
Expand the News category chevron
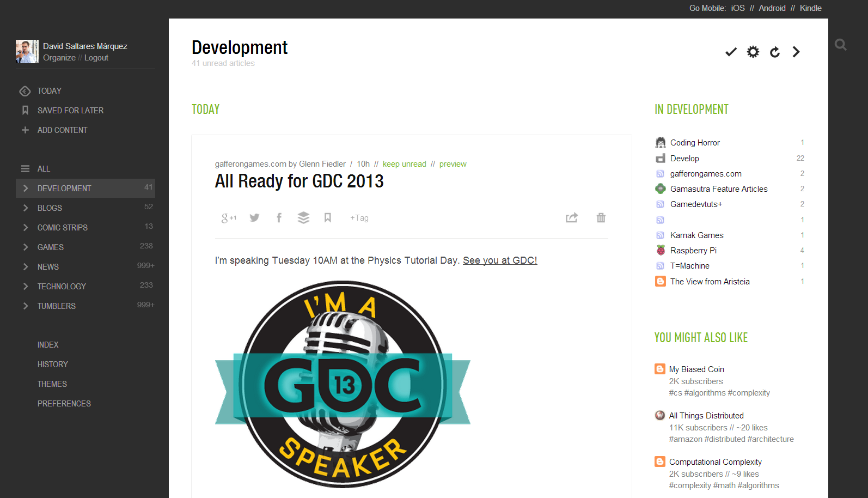26,267
